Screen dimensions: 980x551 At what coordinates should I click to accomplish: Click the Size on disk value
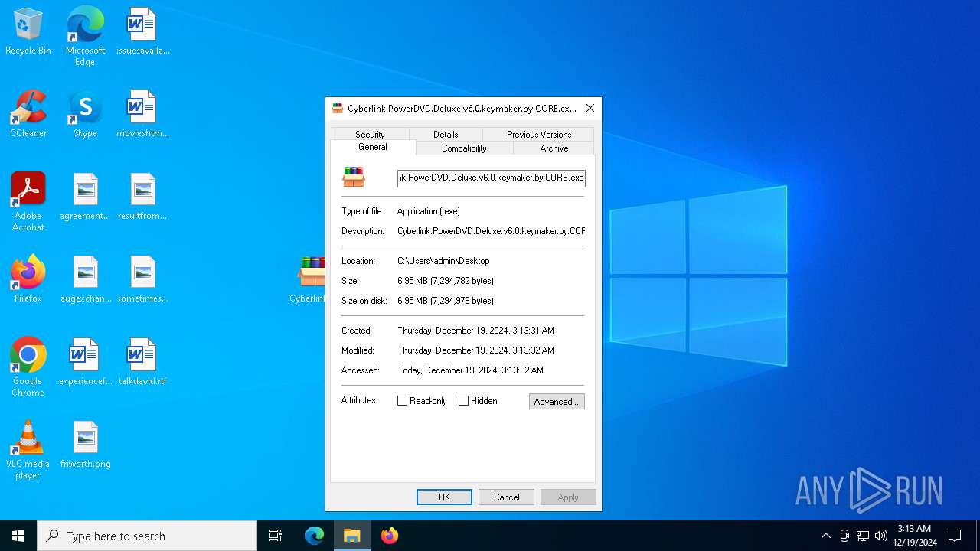(x=446, y=301)
